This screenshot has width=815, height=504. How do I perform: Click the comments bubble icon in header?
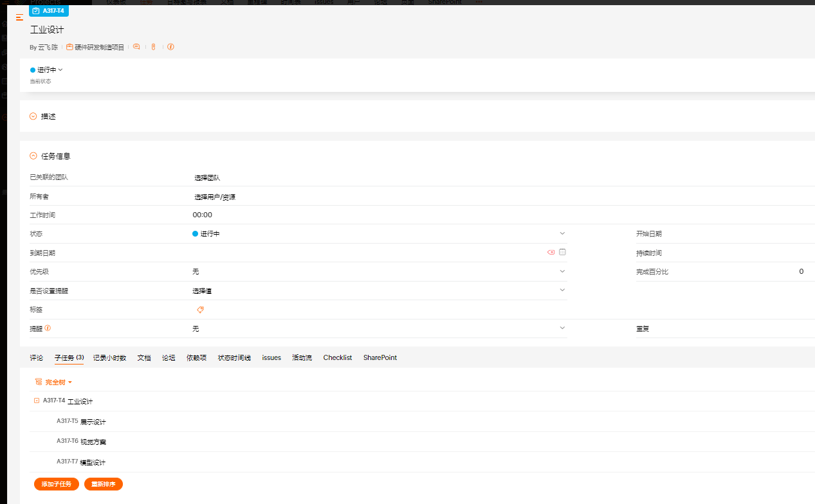[136, 47]
